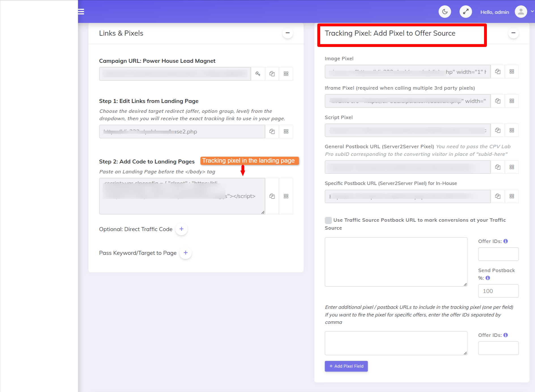The width and height of the screenshot is (535, 392).
Task: Click inside the Send Postback % field
Action: (x=498, y=291)
